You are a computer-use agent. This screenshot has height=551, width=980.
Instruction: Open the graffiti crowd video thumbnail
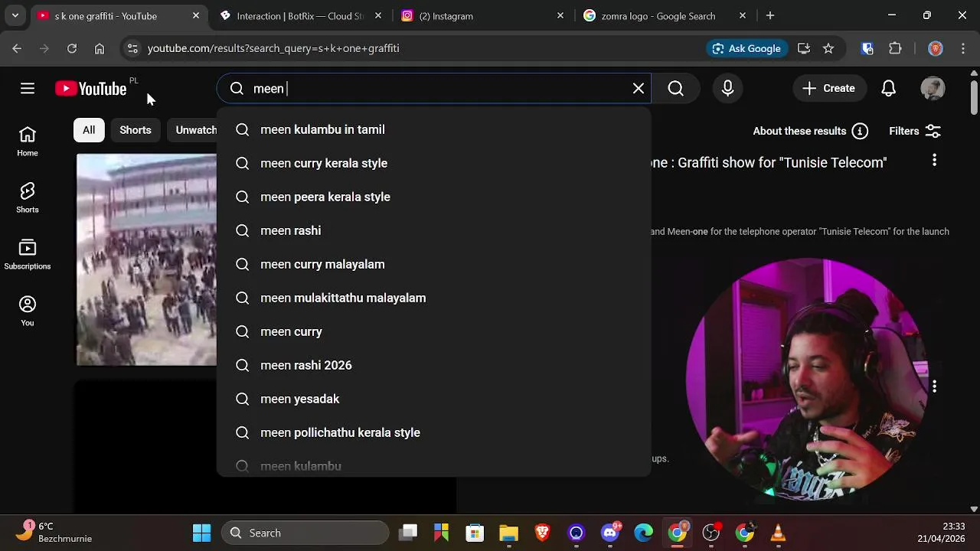[x=146, y=259]
